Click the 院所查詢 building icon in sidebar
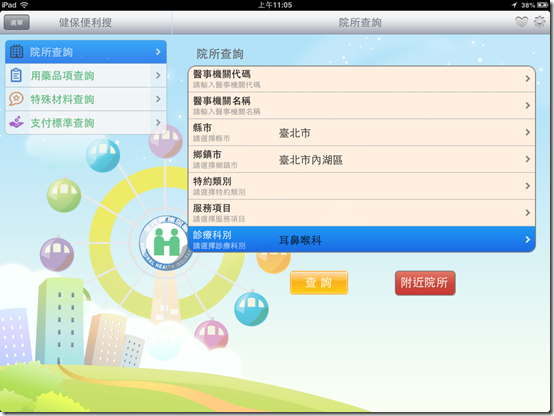554x416 pixels. pyautogui.click(x=16, y=52)
